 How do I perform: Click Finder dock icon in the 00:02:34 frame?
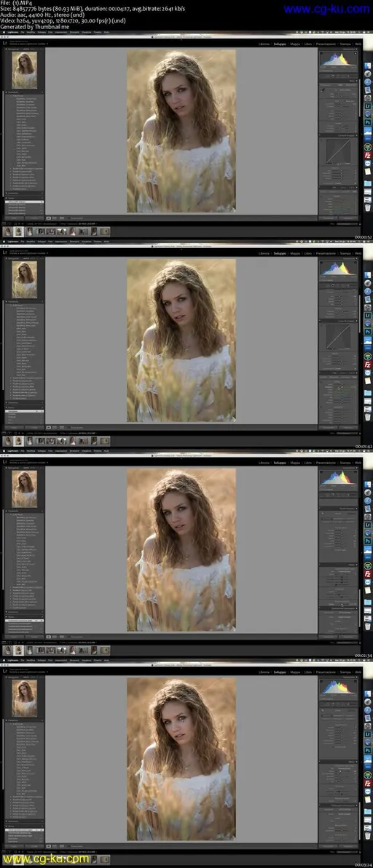coord(367,485)
